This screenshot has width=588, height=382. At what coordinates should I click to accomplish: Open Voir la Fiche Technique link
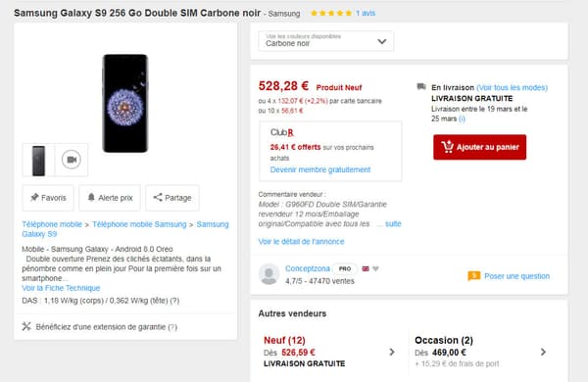(x=61, y=288)
